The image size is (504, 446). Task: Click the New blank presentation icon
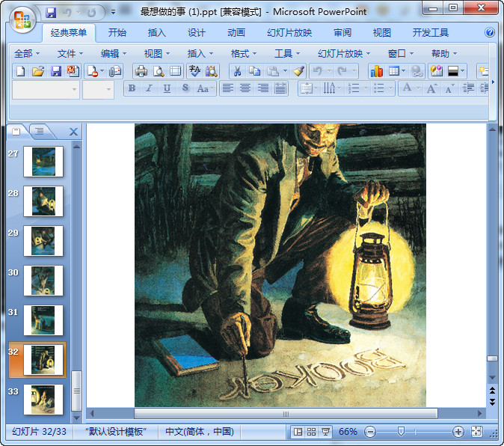point(21,71)
